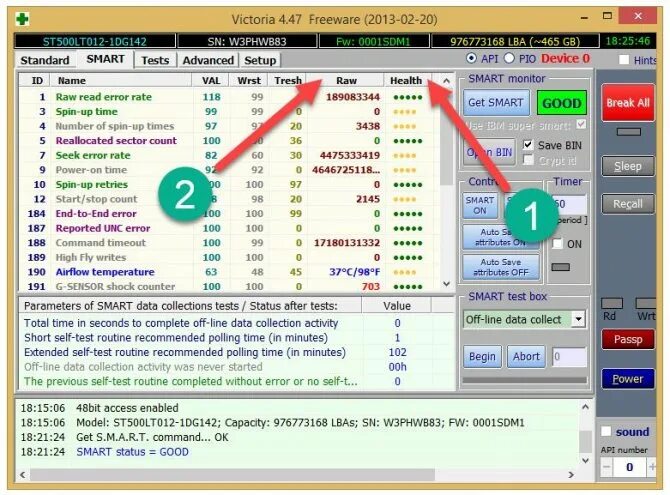Click the log horizontal scrollbar thumb

(232, 474)
